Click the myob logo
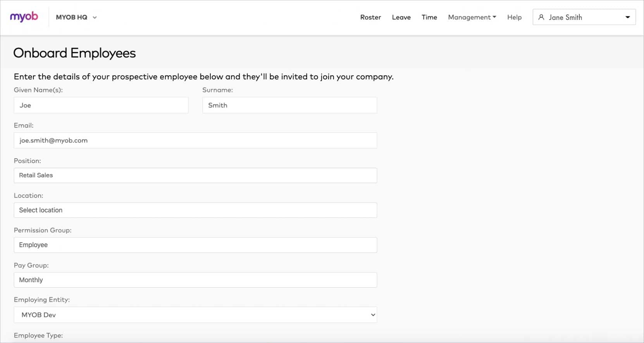This screenshot has width=644, height=343. coord(24,17)
